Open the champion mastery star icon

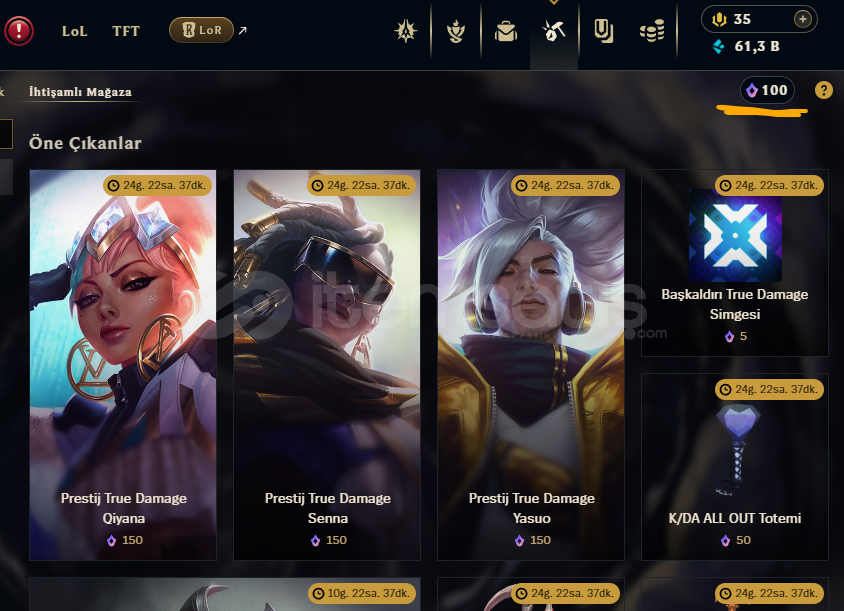(x=406, y=31)
